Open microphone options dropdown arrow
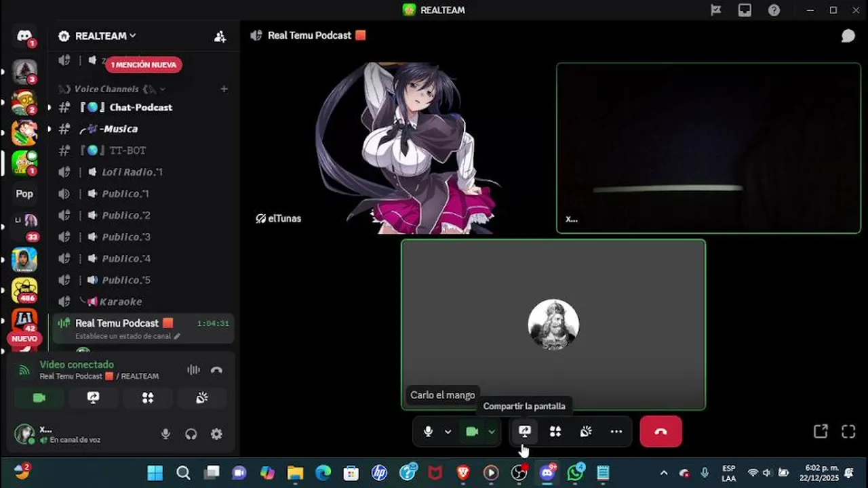Viewport: 868px width, 488px height. point(448,432)
